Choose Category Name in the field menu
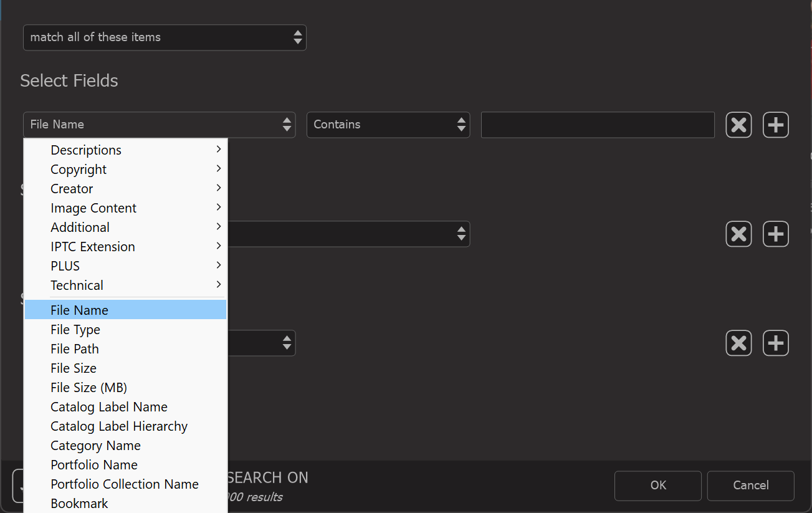 coord(125,446)
